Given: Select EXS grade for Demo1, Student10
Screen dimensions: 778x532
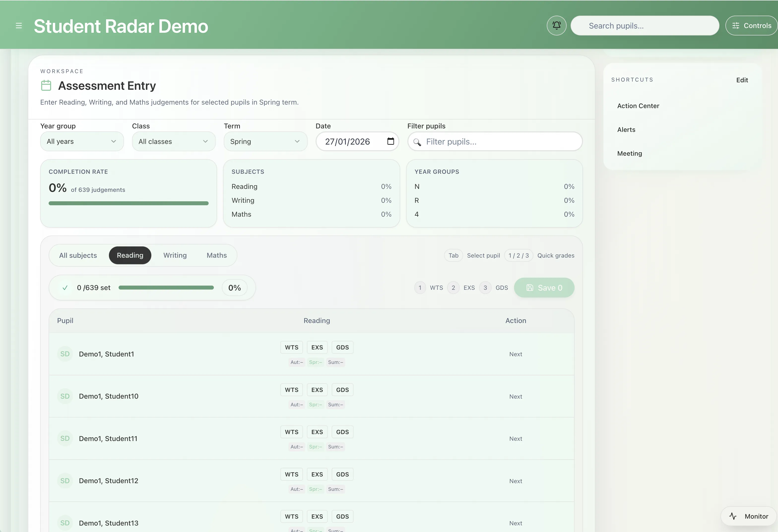Looking at the screenshot, I should (317, 389).
